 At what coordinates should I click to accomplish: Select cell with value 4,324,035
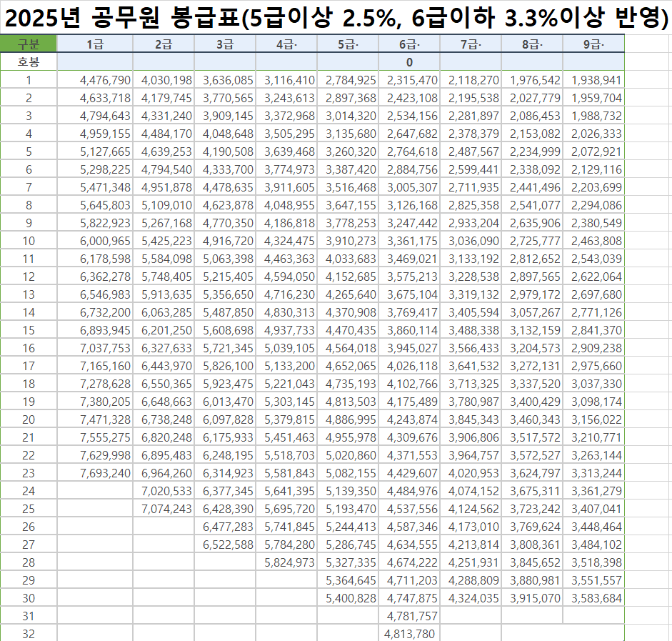pyautogui.click(x=471, y=598)
